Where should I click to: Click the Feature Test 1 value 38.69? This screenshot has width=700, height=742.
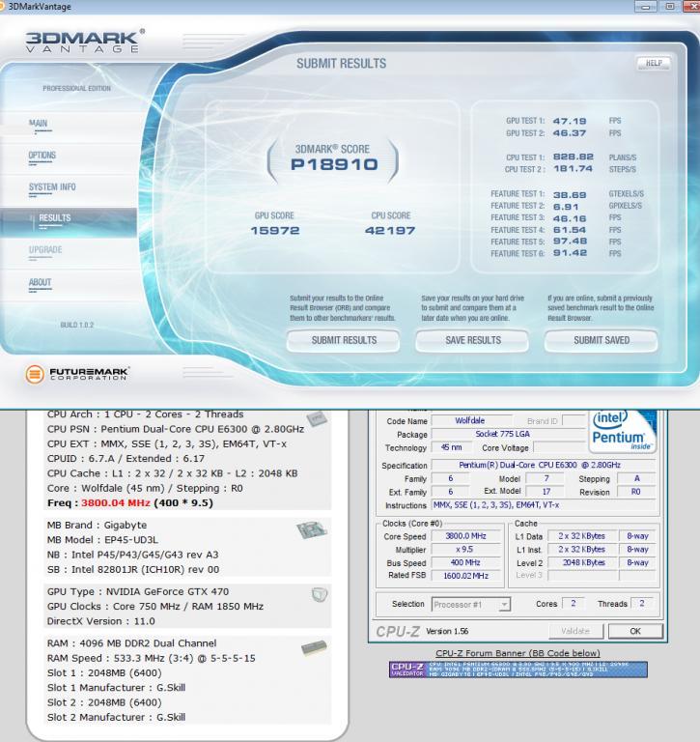click(570, 194)
